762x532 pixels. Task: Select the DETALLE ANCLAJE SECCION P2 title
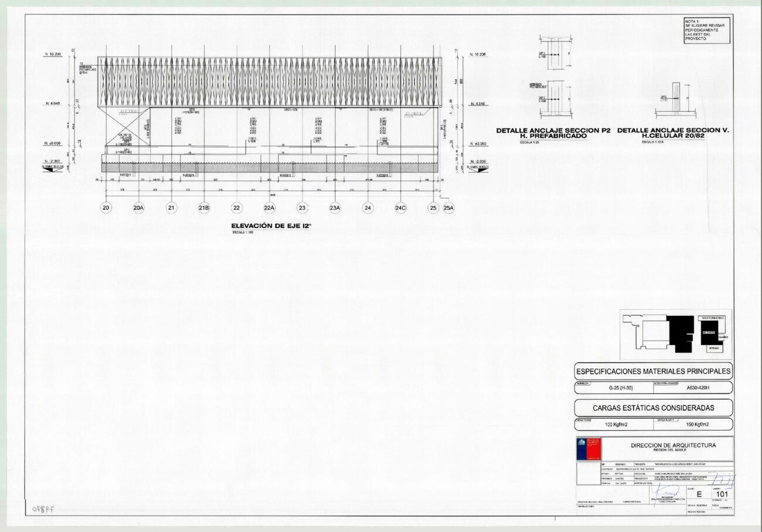pyautogui.click(x=553, y=134)
